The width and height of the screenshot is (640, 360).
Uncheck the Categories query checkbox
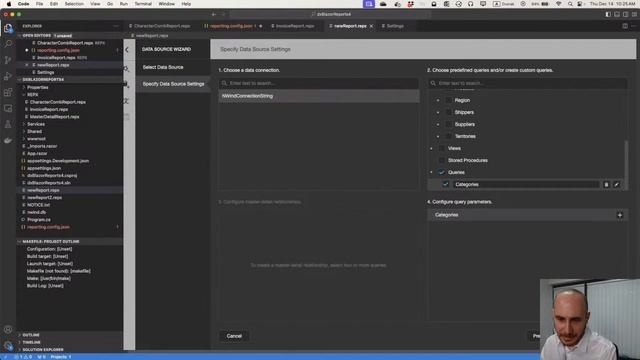[x=446, y=184]
